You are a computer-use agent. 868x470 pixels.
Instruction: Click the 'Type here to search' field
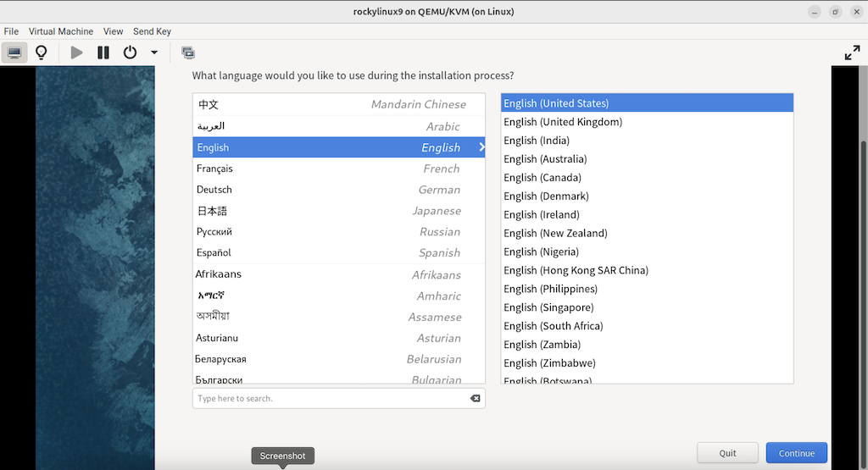339,398
